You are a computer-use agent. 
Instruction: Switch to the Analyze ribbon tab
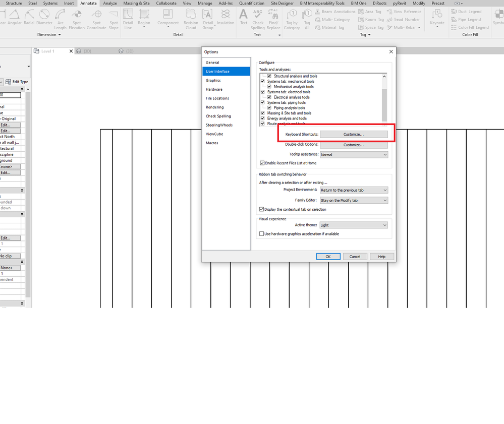(x=110, y=3)
